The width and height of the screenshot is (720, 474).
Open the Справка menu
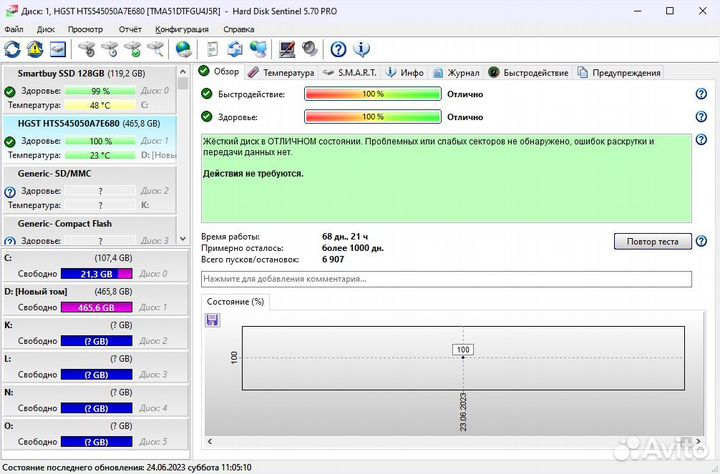pos(239,29)
